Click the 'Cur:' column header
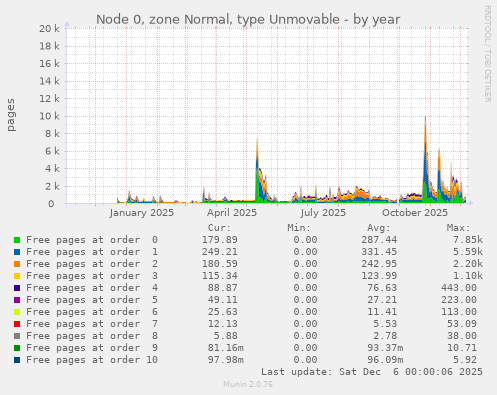The height and width of the screenshot is (395, 497). [x=219, y=228]
